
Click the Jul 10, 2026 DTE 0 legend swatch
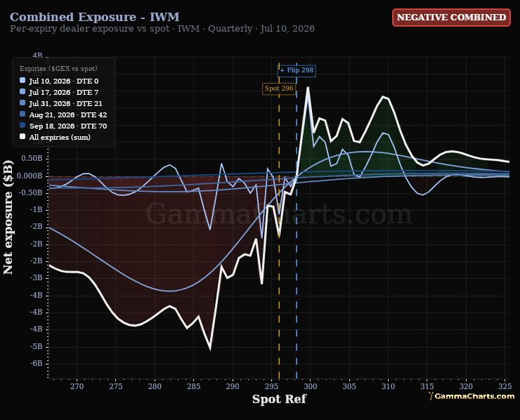pyautogui.click(x=22, y=80)
